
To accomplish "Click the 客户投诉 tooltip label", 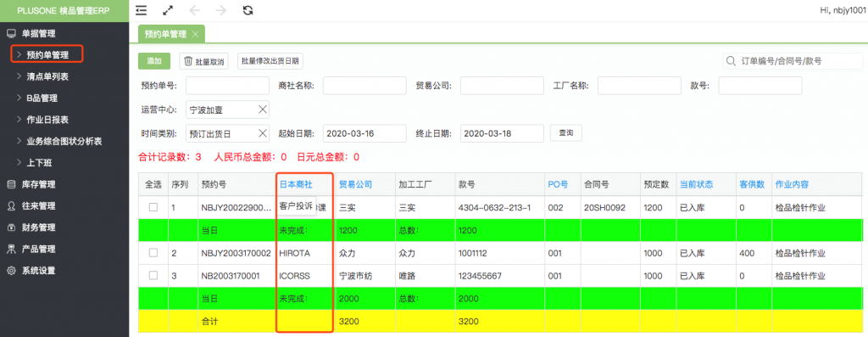I will tap(296, 206).
